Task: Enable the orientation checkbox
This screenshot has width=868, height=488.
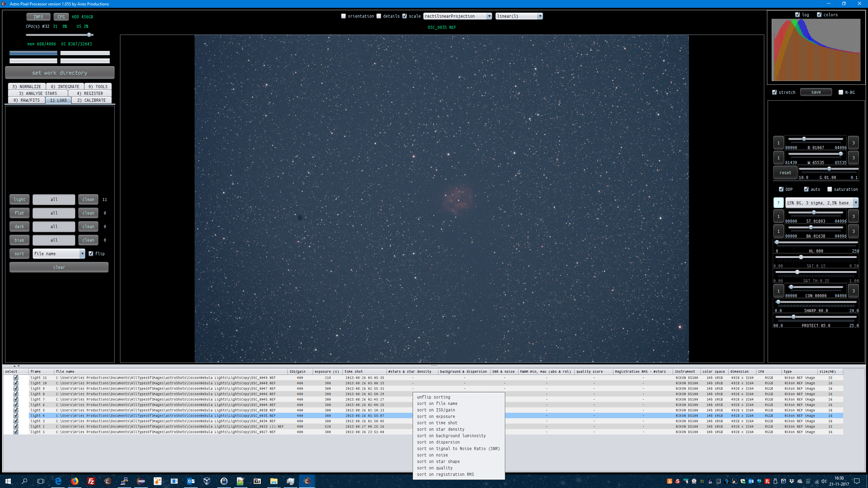Action: (343, 16)
